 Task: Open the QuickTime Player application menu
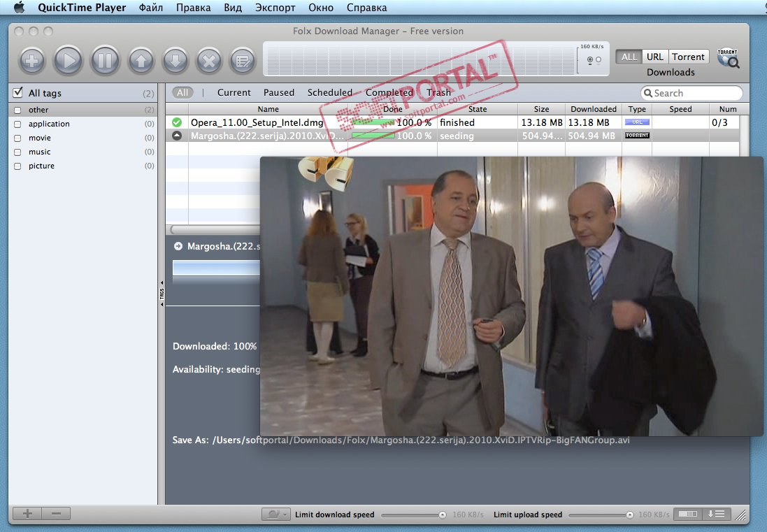coord(82,8)
